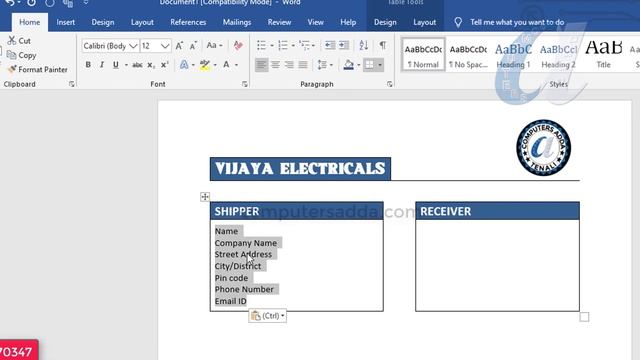Select the Format Painter brush
The width and height of the screenshot is (640, 360).
coord(12,69)
